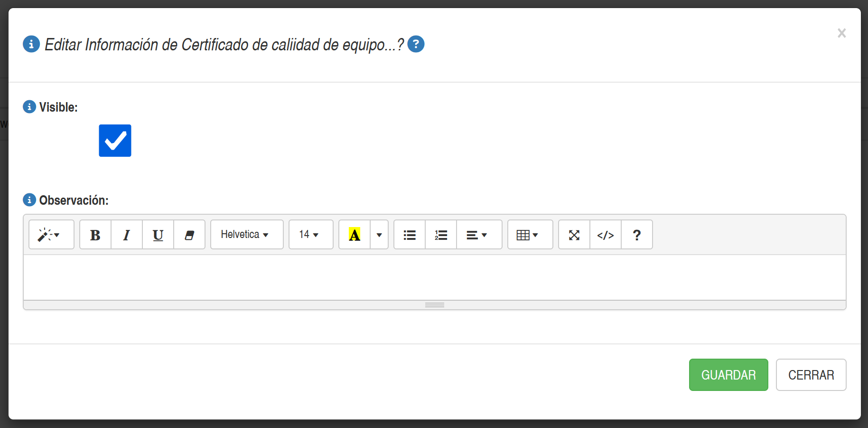The image size is (868, 428).
Task: Open the Helvetica font family dropdown
Action: pos(247,235)
